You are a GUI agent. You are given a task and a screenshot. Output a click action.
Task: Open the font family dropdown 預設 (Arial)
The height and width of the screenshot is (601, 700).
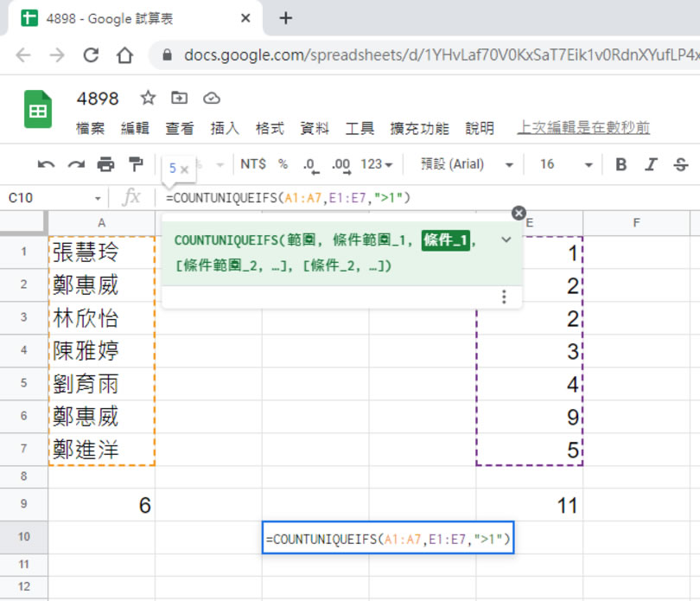pos(467,164)
